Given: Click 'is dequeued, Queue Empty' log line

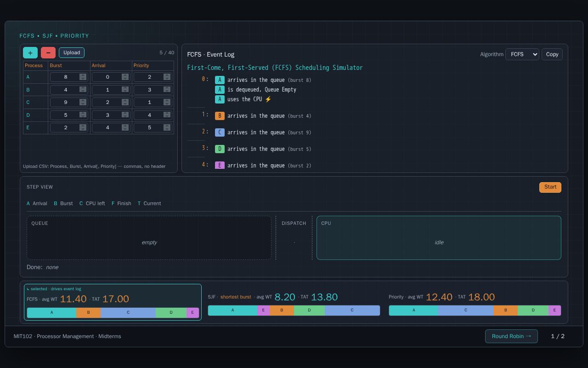Looking at the screenshot, I should point(255,90).
